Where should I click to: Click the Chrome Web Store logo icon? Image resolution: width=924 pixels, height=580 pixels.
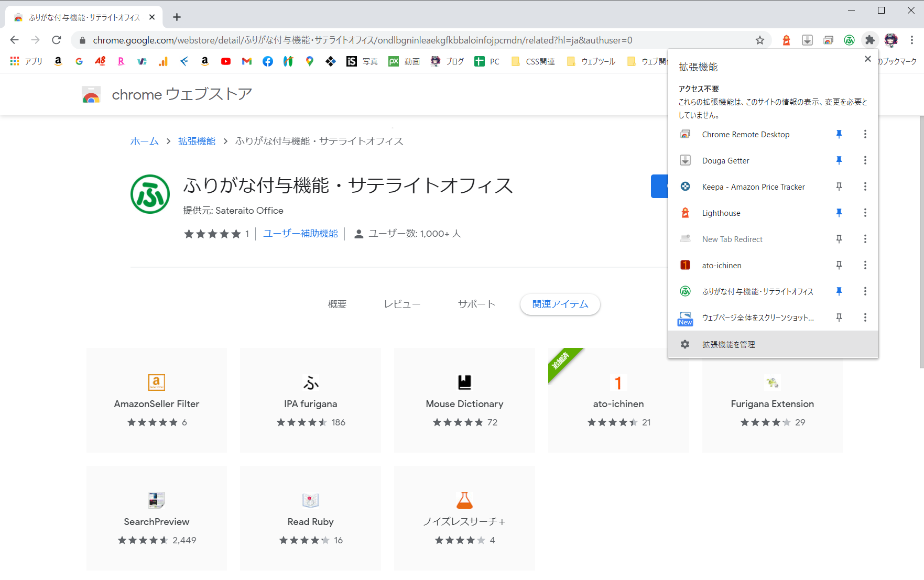click(91, 95)
